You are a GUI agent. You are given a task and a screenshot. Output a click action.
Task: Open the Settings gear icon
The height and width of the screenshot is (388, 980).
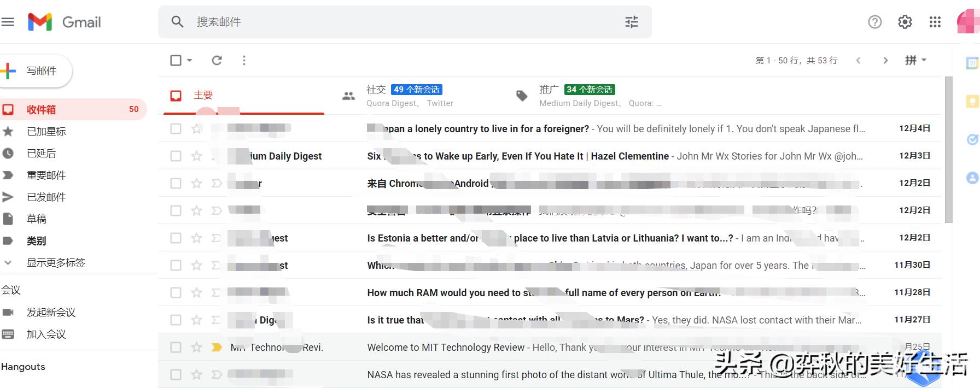tap(905, 22)
